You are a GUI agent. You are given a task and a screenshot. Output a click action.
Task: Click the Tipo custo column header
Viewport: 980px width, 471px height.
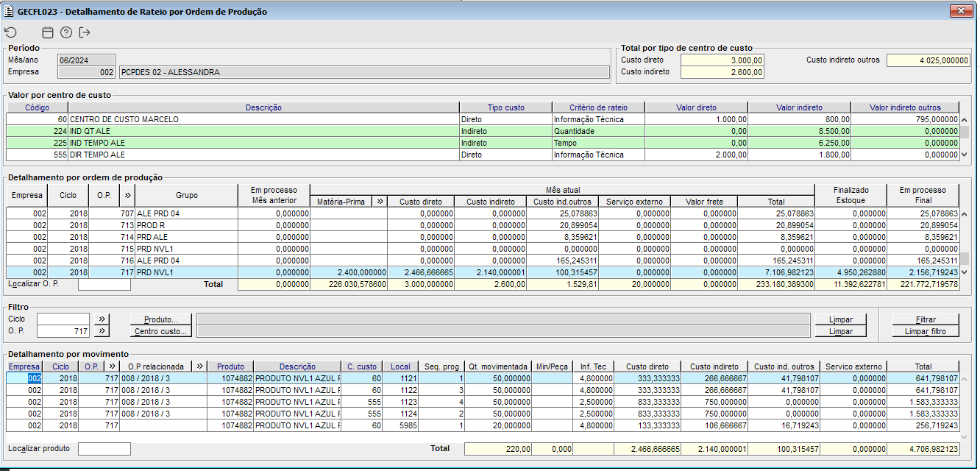click(x=505, y=107)
